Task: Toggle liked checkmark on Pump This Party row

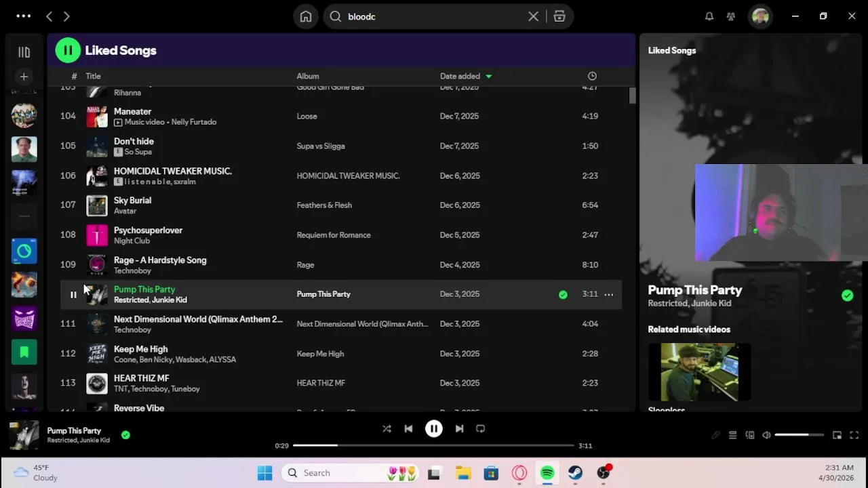Action: (563, 294)
